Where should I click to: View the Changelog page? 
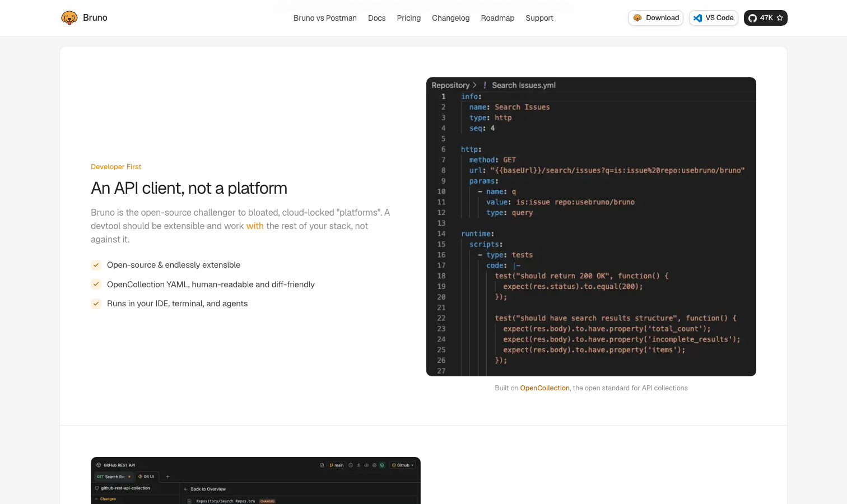tap(451, 18)
